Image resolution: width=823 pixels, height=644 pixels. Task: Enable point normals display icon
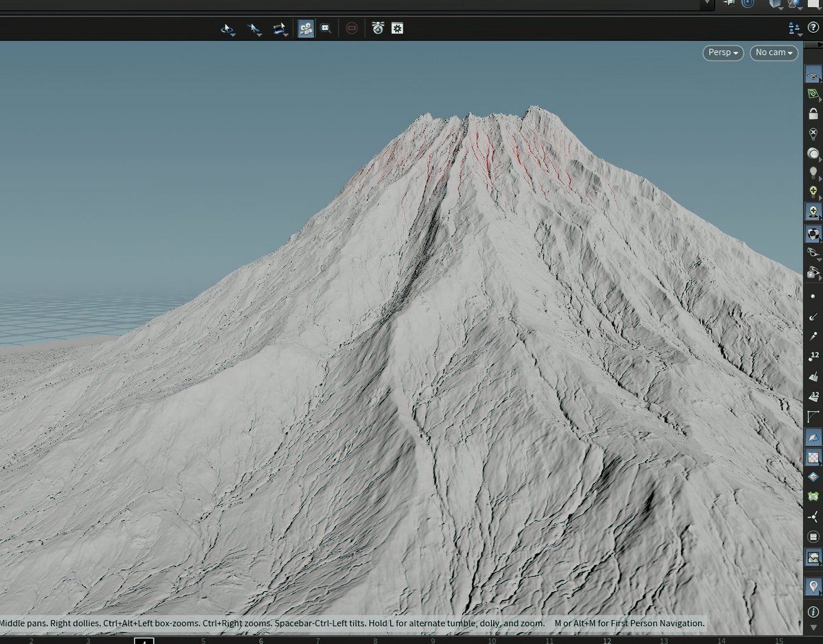tap(813, 316)
